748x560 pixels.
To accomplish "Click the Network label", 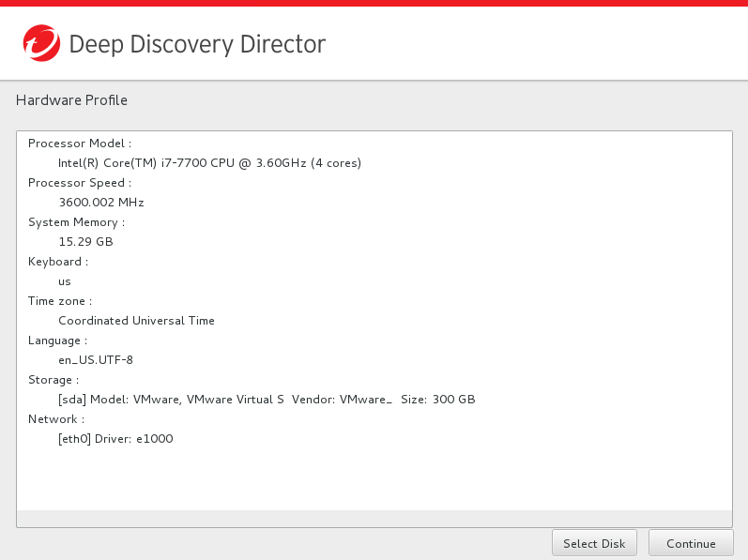I will pos(56,419).
